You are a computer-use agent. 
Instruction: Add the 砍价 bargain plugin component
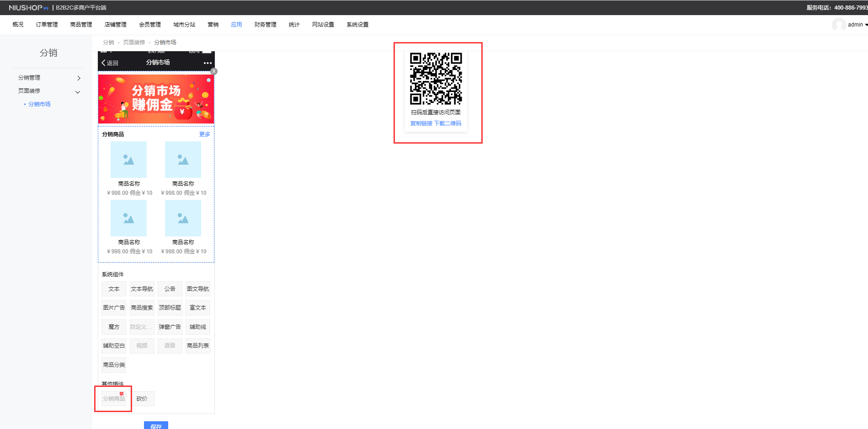[142, 399]
